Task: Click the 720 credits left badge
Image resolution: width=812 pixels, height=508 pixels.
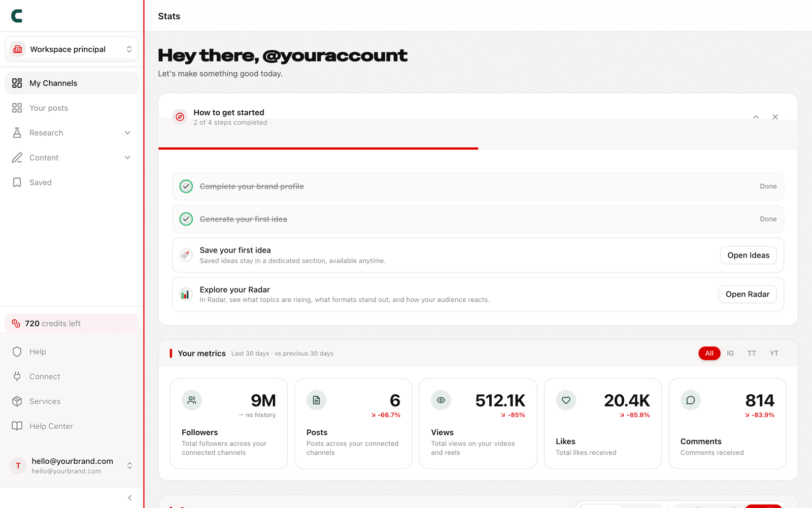Action: 72,324
